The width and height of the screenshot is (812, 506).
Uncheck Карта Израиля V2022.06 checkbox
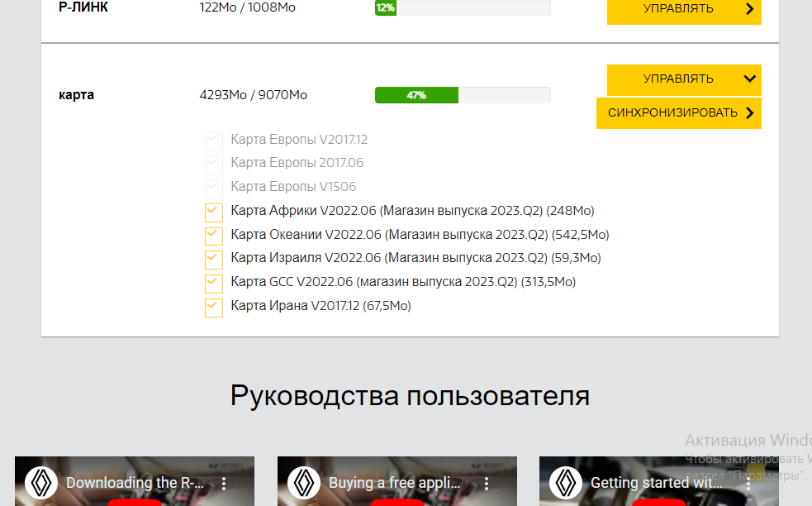coord(214,260)
